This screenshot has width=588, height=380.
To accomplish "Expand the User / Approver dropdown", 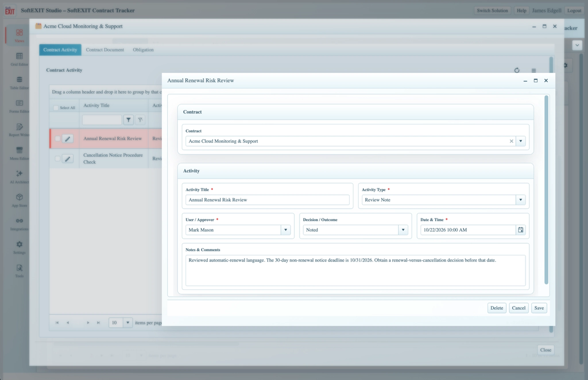I will click(286, 230).
